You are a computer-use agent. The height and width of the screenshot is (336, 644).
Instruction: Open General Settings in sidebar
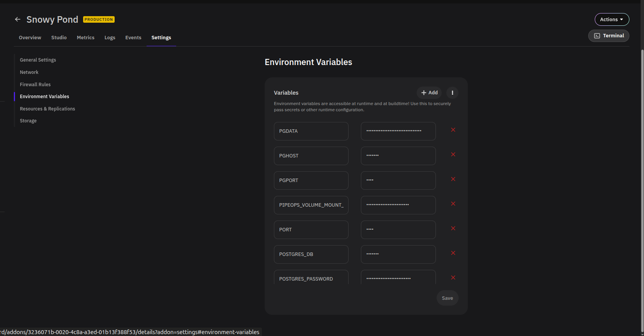point(38,60)
